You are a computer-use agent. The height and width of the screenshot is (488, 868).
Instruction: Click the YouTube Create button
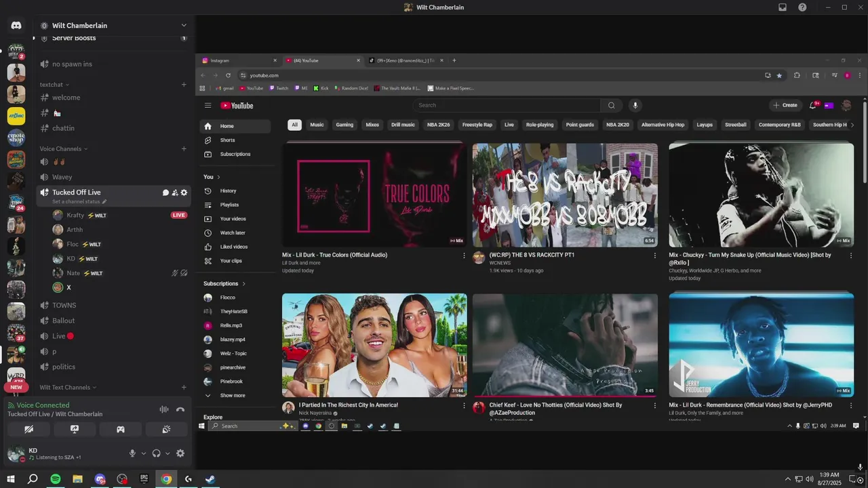point(785,105)
